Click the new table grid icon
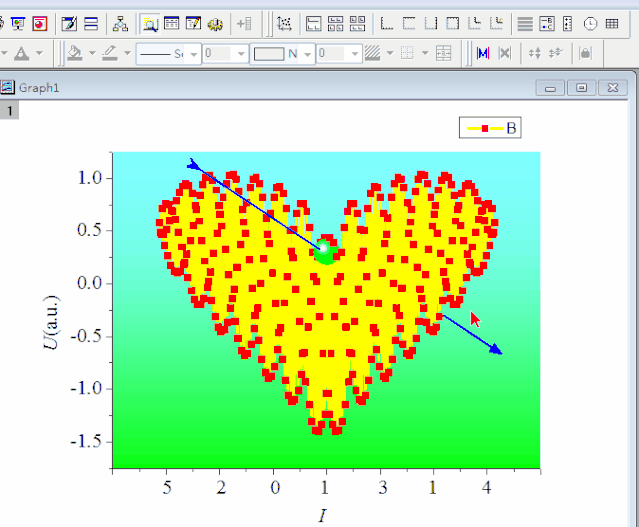Viewport: 639px width, 527px height. [x=611, y=23]
